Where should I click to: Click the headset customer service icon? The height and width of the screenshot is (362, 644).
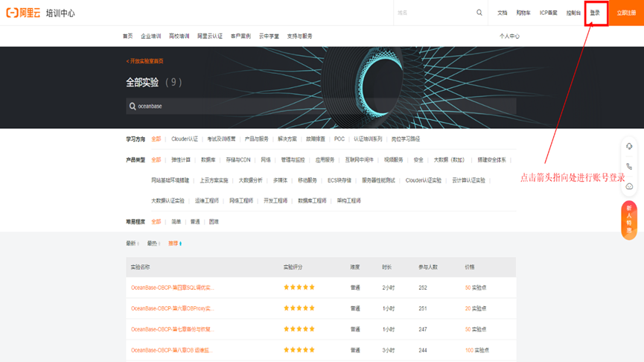click(629, 146)
